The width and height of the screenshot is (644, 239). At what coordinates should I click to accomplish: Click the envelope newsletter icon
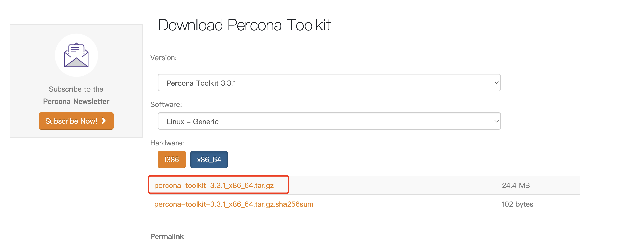pyautogui.click(x=76, y=55)
